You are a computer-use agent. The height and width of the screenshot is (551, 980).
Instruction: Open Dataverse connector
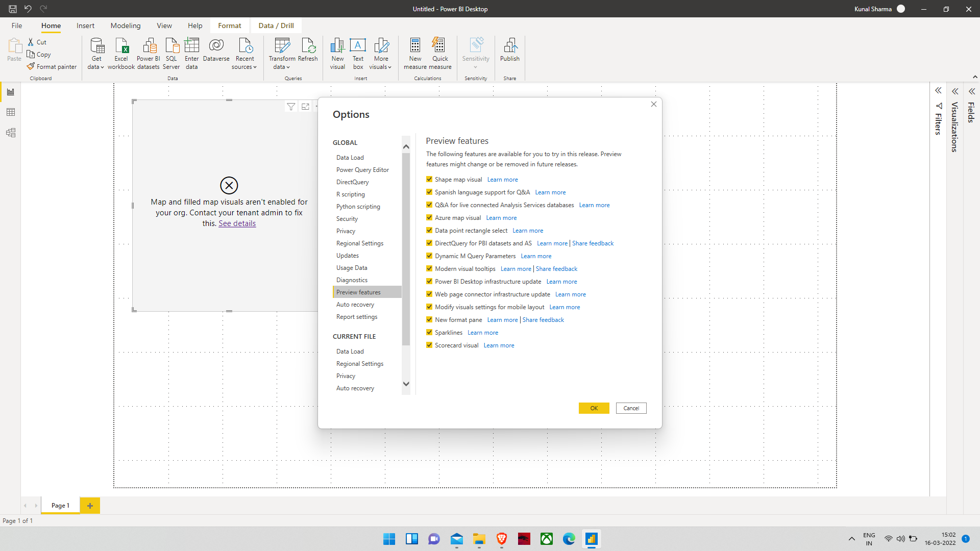(x=216, y=50)
